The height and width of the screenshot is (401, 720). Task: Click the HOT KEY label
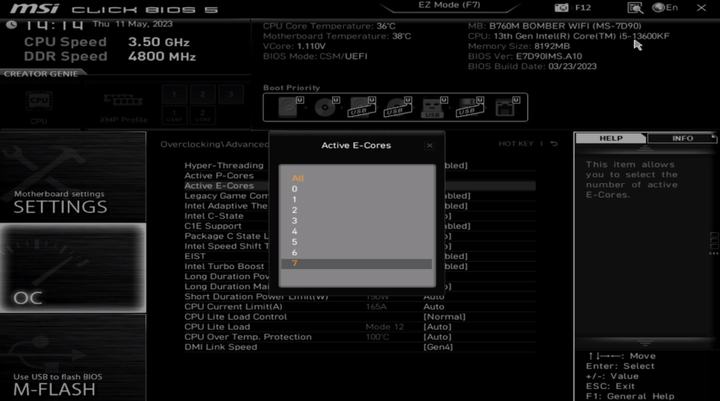pyautogui.click(x=516, y=144)
